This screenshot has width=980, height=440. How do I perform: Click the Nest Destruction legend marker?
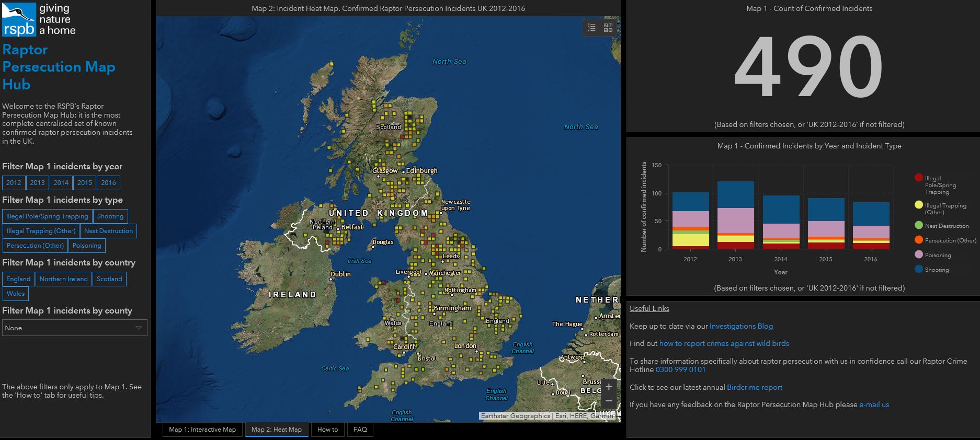pyautogui.click(x=919, y=225)
